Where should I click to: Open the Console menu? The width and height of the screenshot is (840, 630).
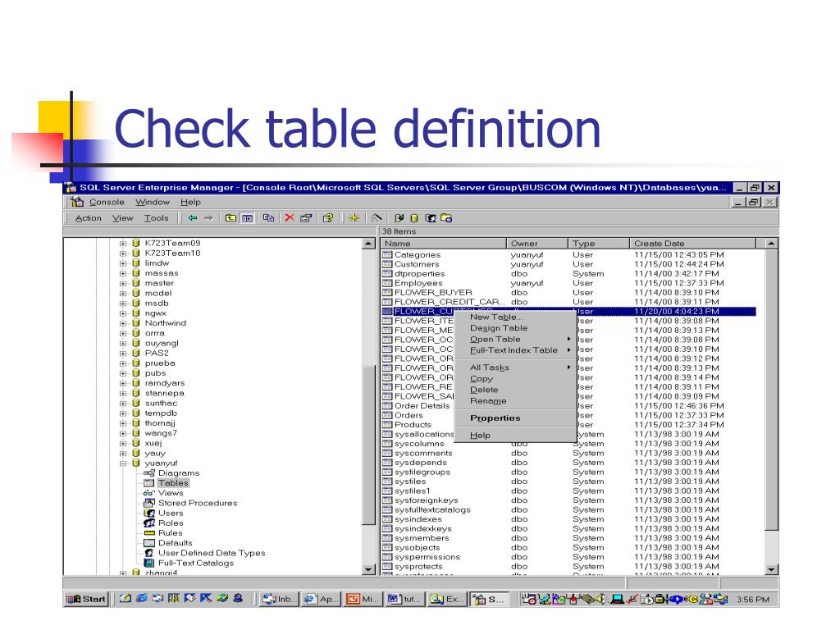click(107, 202)
